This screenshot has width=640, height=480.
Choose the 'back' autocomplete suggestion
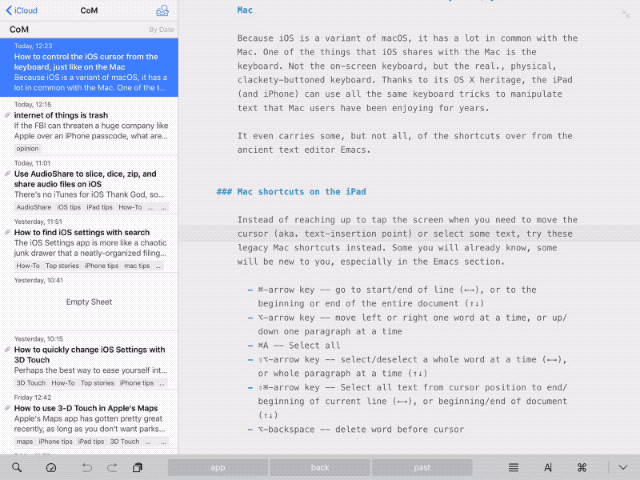click(x=320, y=467)
